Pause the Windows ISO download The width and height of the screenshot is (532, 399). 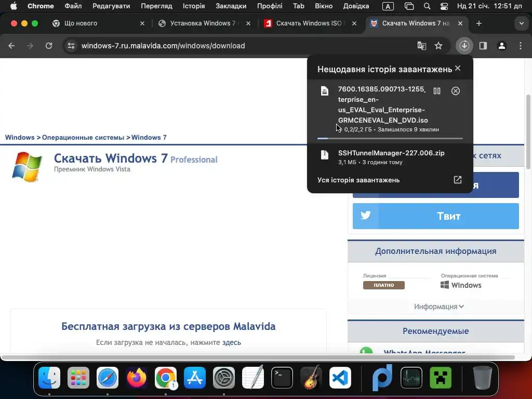[x=436, y=91]
